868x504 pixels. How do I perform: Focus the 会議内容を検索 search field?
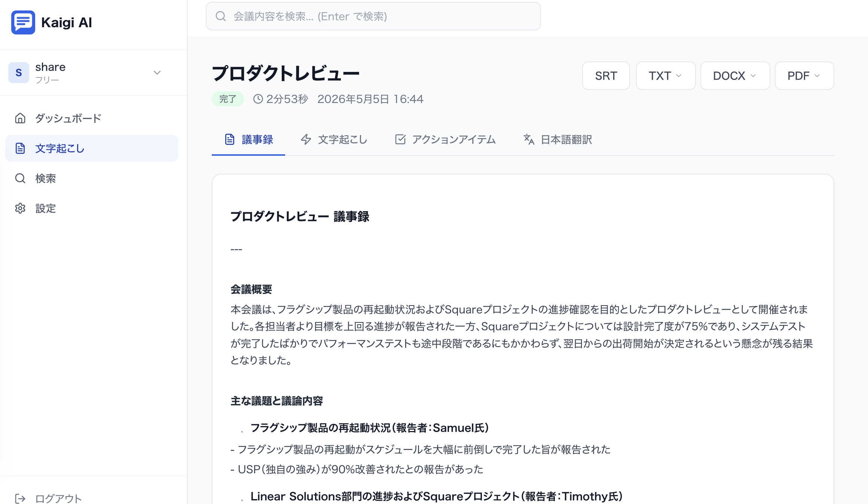pyautogui.click(x=373, y=16)
